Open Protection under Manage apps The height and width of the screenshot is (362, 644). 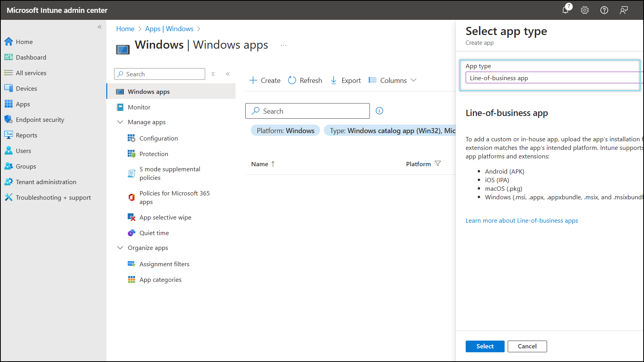coord(154,154)
